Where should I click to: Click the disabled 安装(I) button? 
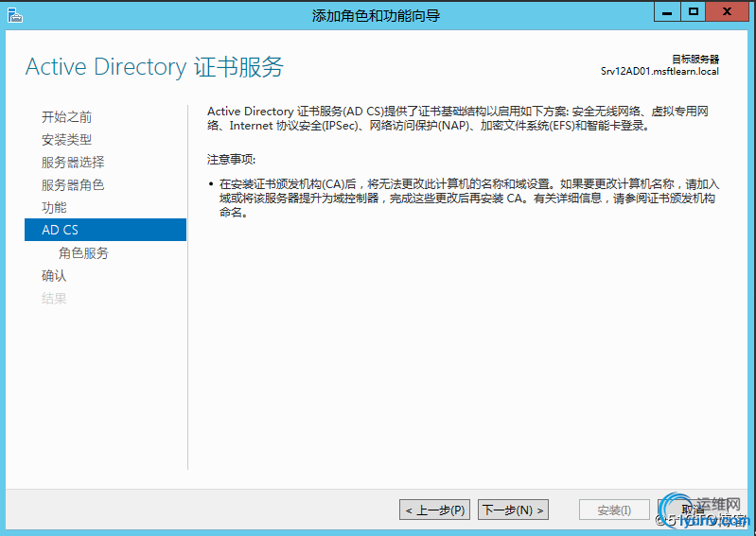[x=614, y=510]
